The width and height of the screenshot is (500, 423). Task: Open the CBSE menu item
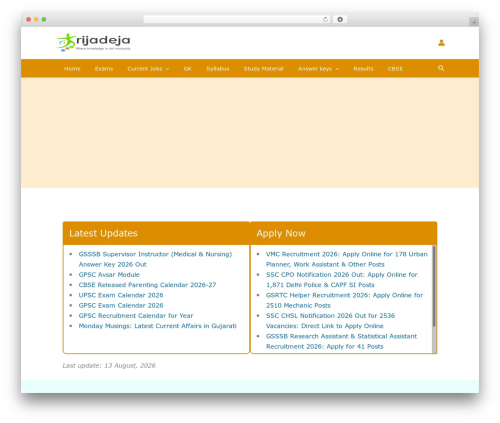point(395,69)
